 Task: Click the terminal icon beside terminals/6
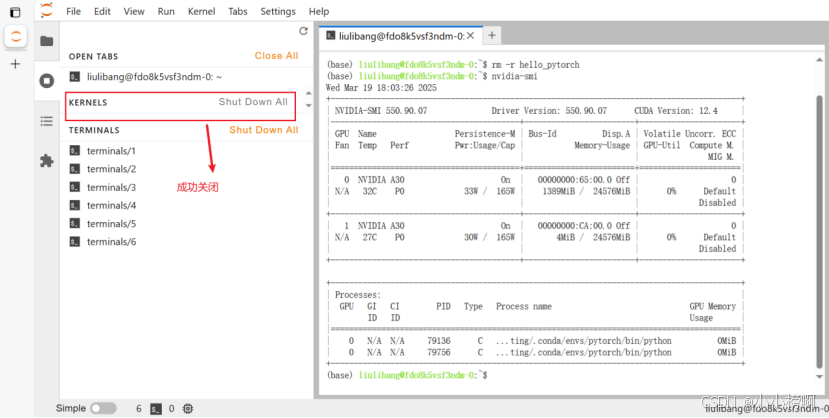pos(75,241)
